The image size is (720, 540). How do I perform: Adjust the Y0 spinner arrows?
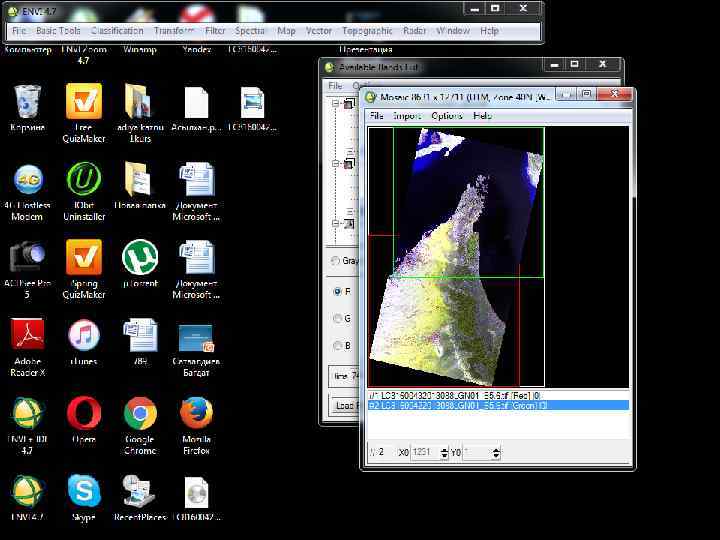coord(496,453)
